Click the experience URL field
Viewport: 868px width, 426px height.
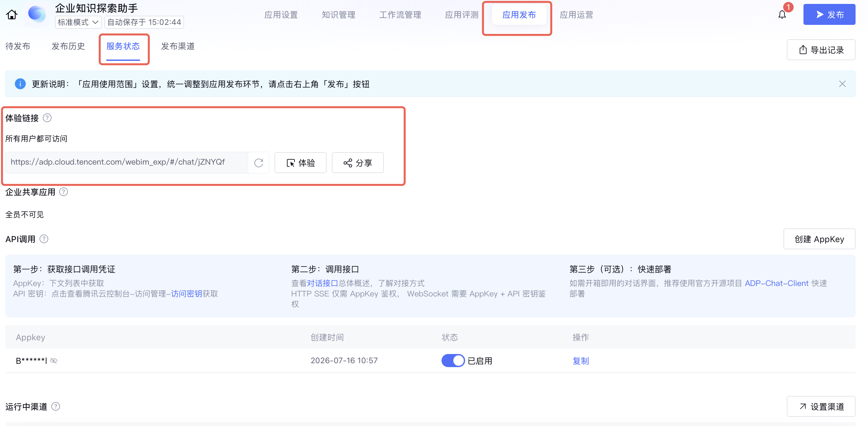tap(127, 163)
